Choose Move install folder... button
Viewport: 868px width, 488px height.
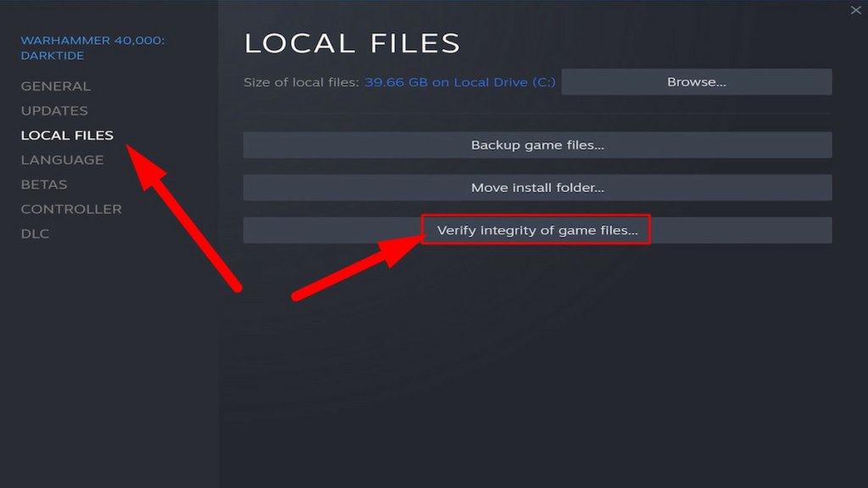(x=537, y=187)
